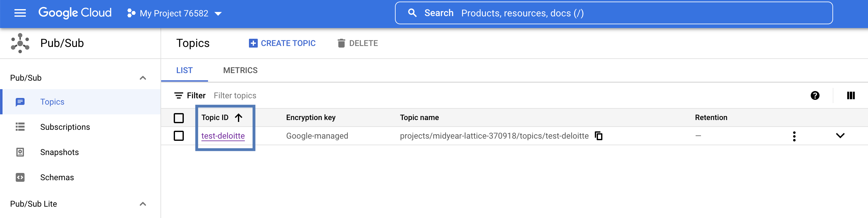Open the three-dot actions menu for test-deloitte

[x=794, y=136]
